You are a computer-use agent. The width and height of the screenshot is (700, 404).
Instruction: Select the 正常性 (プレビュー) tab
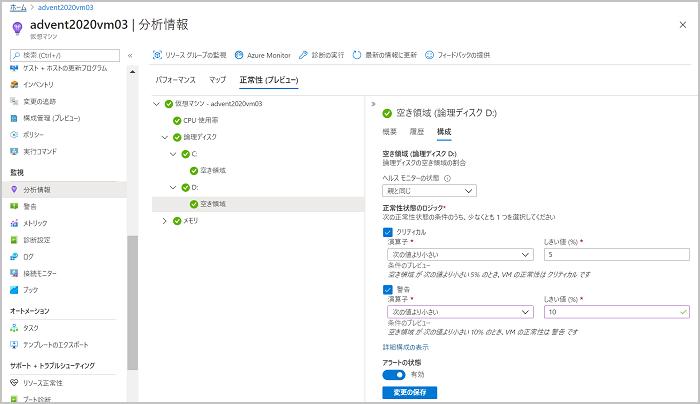coord(269,80)
